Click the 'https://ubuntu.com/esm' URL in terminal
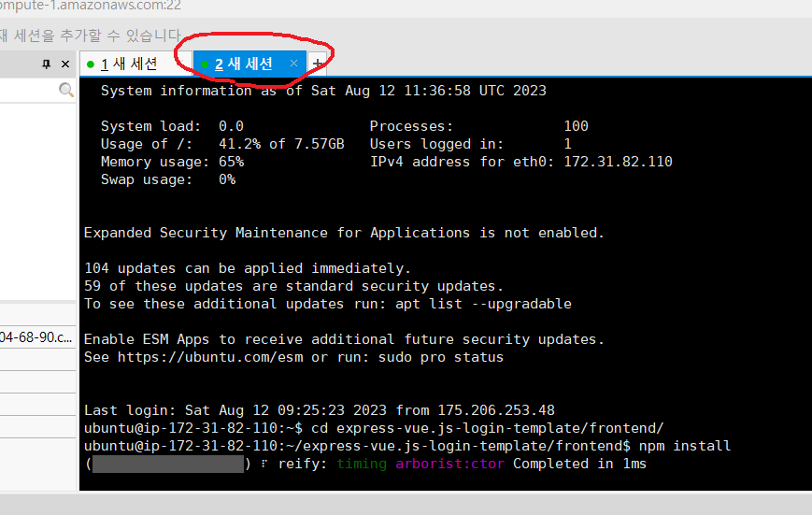 [210, 357]
